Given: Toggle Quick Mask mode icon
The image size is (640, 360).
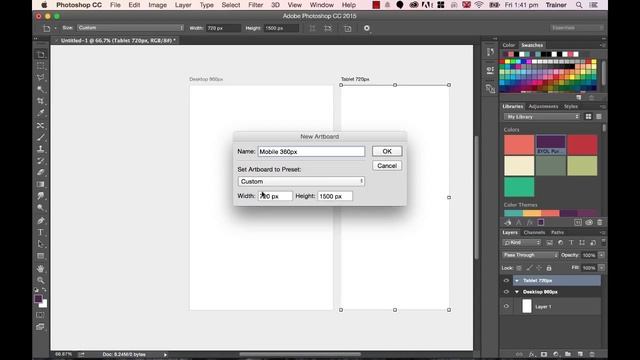Looking at the screenshot, I should [x=40, y=315].
